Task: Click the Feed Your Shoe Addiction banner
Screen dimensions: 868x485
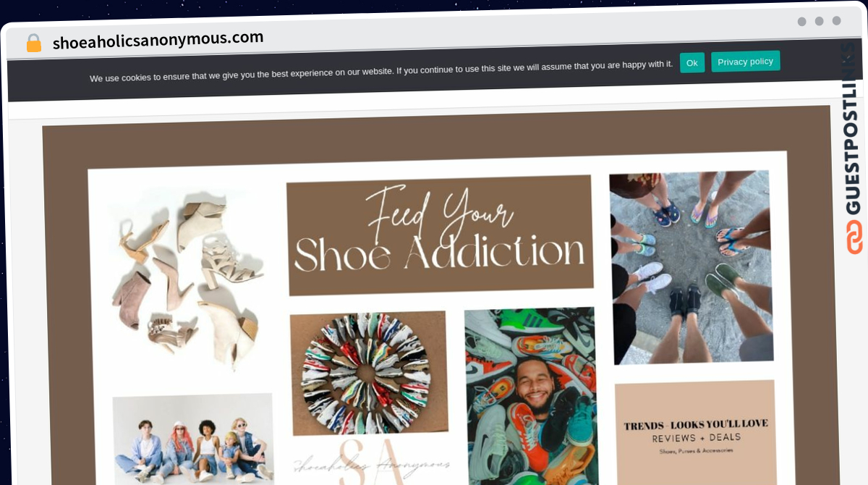Action: (440, 235)
